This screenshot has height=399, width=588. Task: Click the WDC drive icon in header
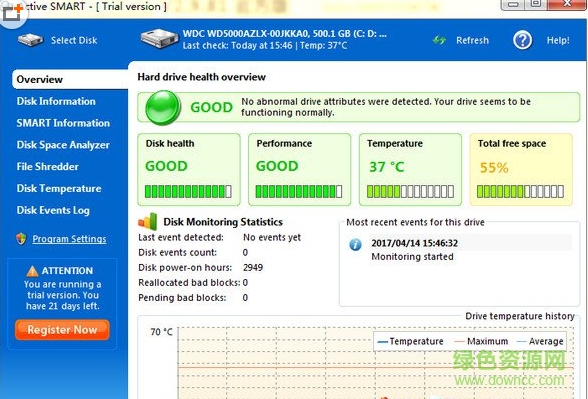(159, 39)
